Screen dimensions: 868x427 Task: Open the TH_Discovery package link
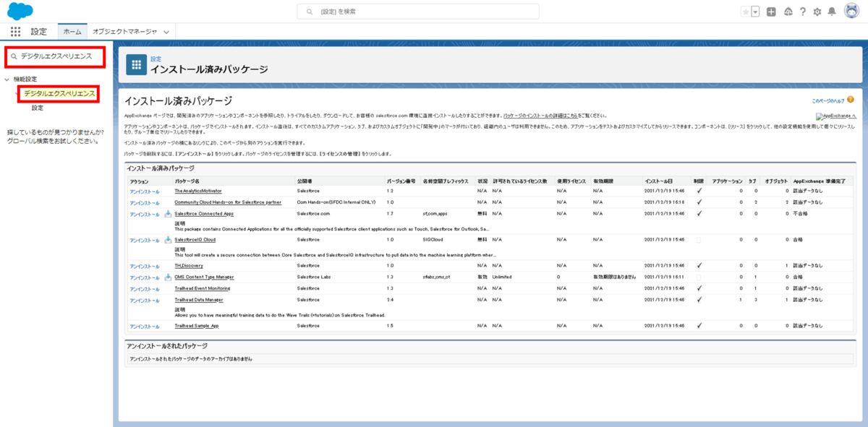pyautogui.click(x=189, y=266)
